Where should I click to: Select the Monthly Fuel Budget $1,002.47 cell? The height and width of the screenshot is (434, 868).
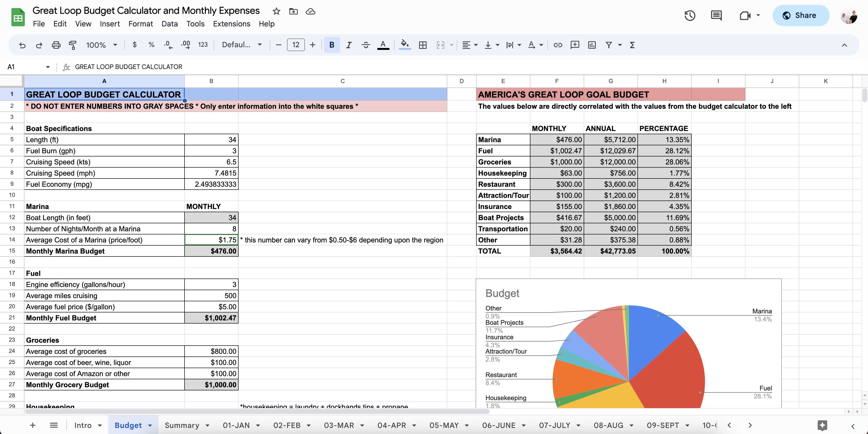[211, 318]
